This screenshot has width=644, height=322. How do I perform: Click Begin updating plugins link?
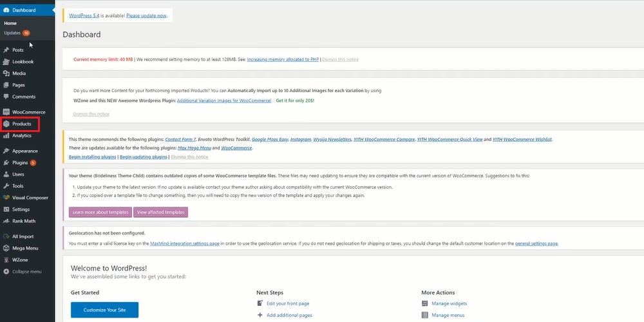coord(144,157)
